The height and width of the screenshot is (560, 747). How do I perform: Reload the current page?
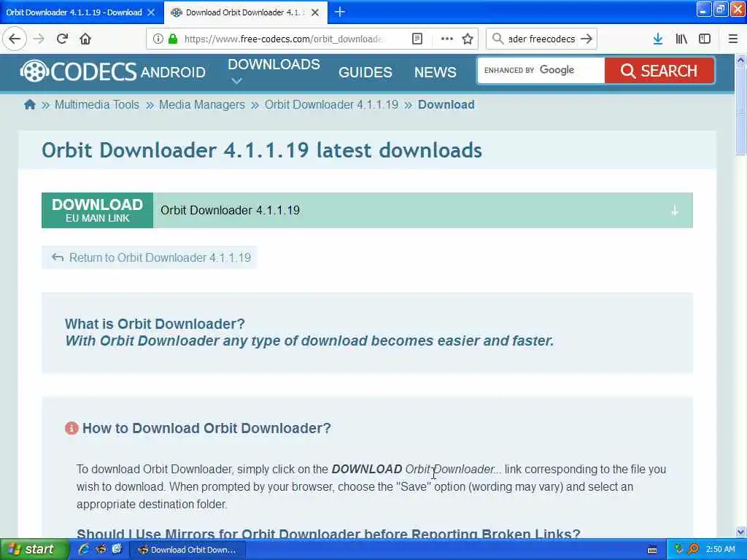(x=62, y=39)
